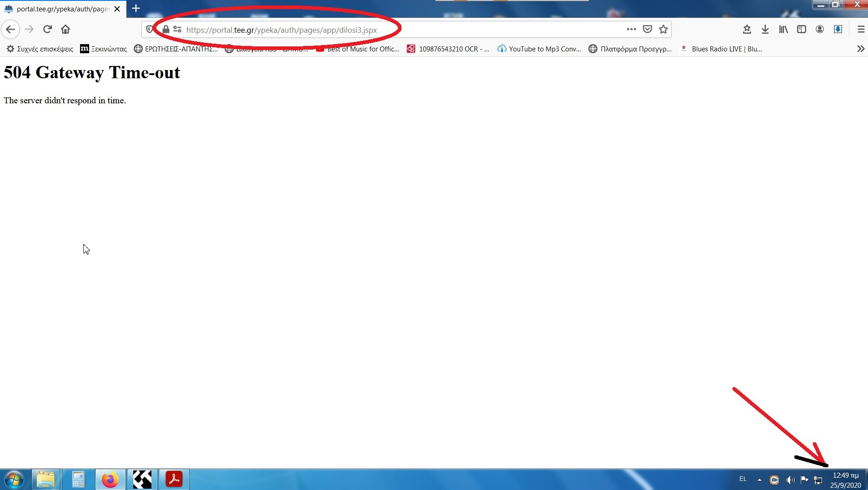Open the Downloads arrow in toolbar
This screenshot has width=868, height=490.
(x=765, y=30)
